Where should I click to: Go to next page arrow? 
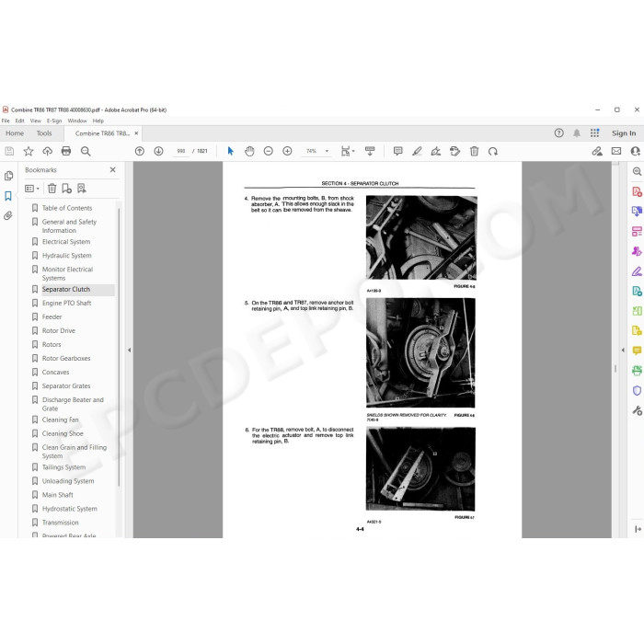coord(158,151)
